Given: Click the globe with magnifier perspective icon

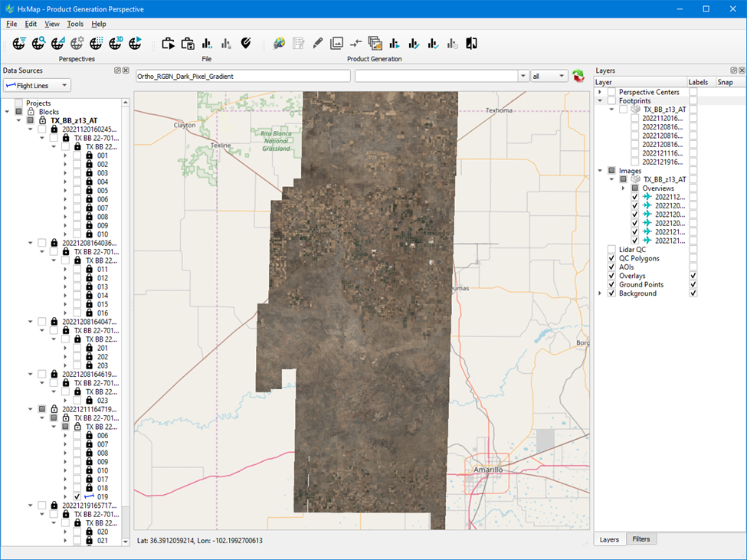Looking at the screenshot, I should click(x=38, y=44).
